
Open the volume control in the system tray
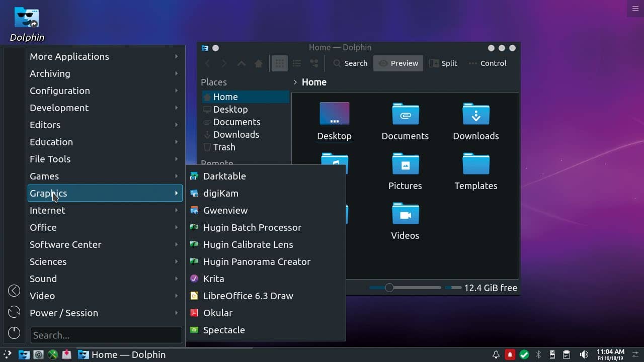tap(584, 354)
